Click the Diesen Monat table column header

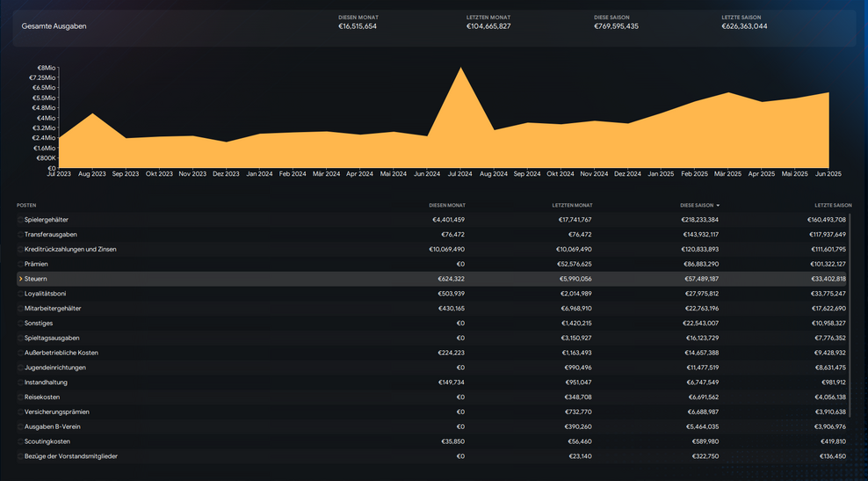click(446, 205)
